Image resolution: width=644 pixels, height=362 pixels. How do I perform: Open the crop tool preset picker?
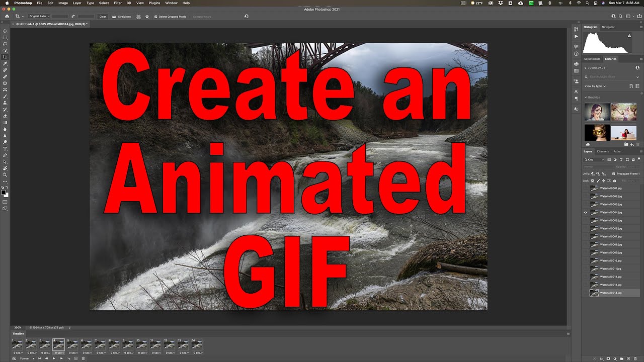click(19, 16)
